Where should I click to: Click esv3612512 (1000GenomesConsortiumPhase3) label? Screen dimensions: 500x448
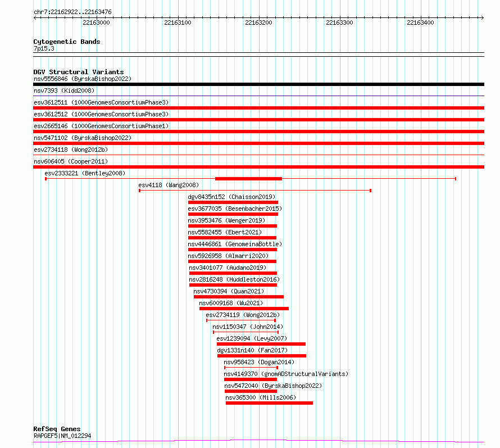tap(101, 114)
